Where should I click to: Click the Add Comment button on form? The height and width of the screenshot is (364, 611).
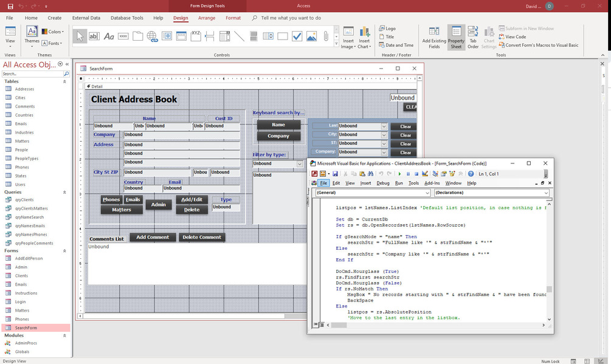[153, 237]
